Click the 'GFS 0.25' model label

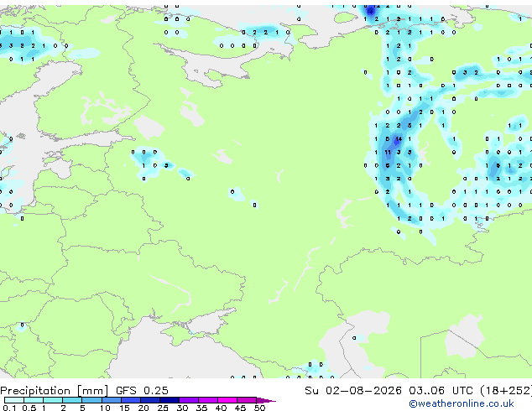pyautogui.click(x=142, y=391)
